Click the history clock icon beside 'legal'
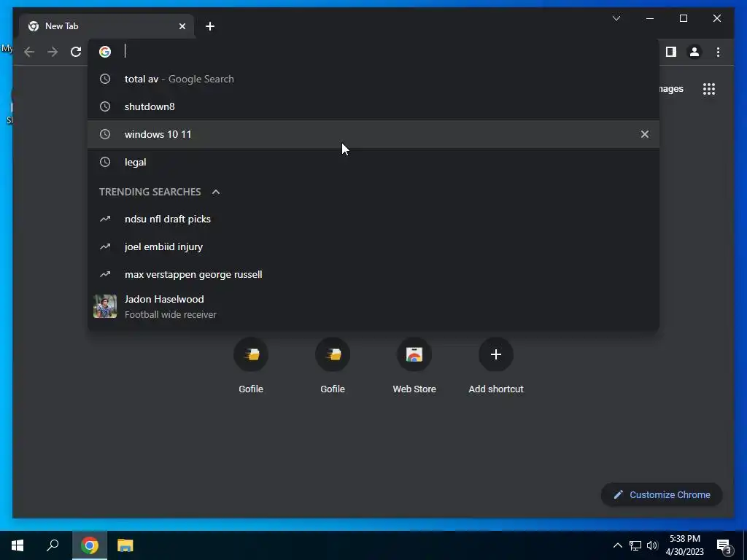This screenshot has width=747, height=560. coord(105,162)
